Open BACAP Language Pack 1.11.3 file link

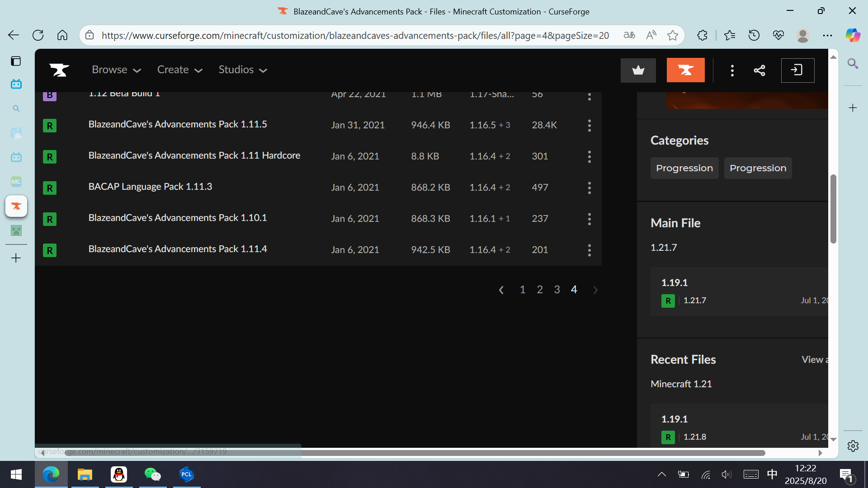150,187
